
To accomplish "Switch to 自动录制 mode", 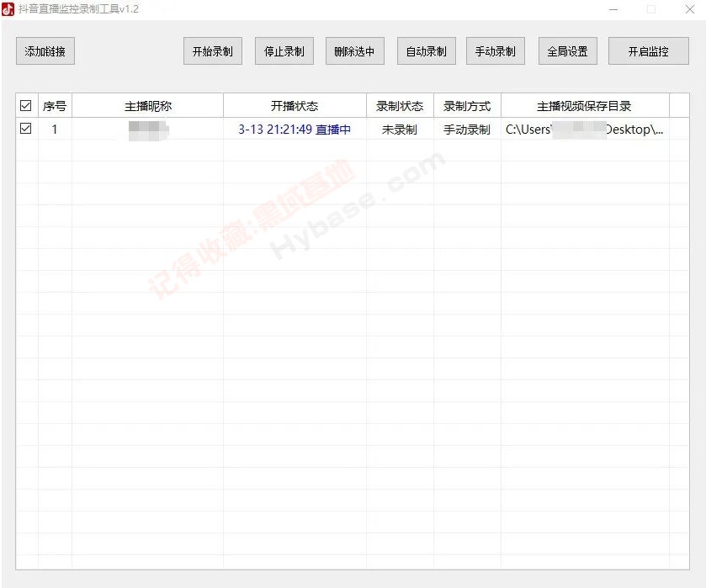I will 427,51.
